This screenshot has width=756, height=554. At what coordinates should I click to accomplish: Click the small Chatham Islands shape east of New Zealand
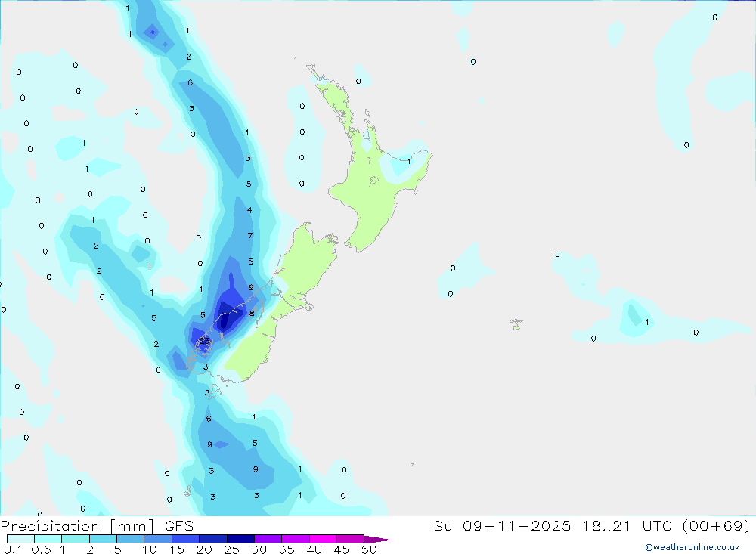point(516,324)
